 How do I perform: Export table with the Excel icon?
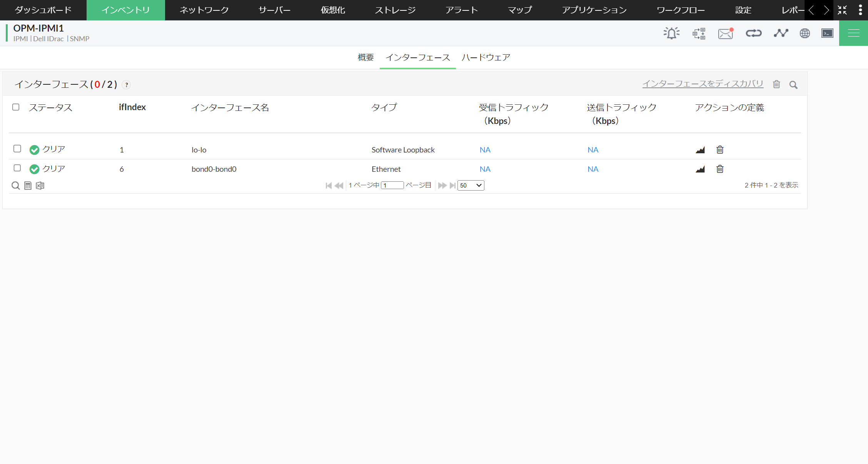click(x=40, y=186)
